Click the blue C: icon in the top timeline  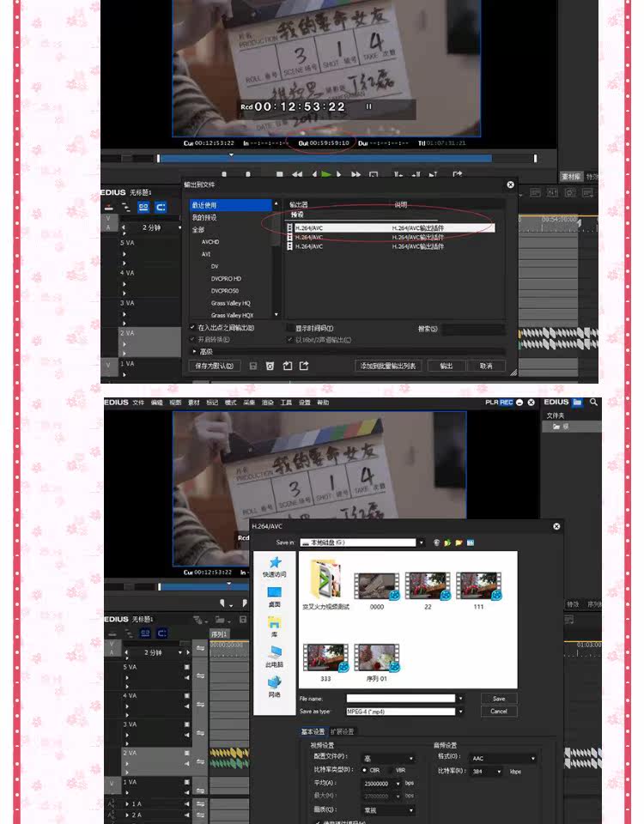(161, 207)
